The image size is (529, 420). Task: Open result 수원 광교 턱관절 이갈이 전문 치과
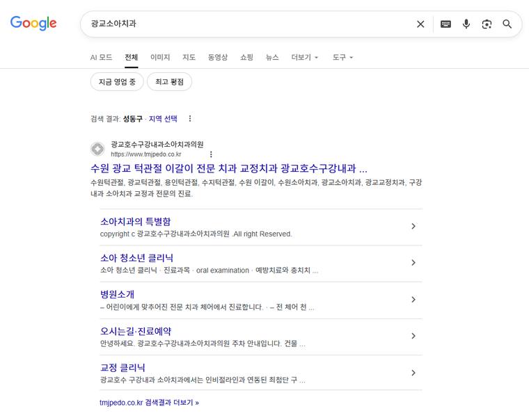(x=229, y=168)
